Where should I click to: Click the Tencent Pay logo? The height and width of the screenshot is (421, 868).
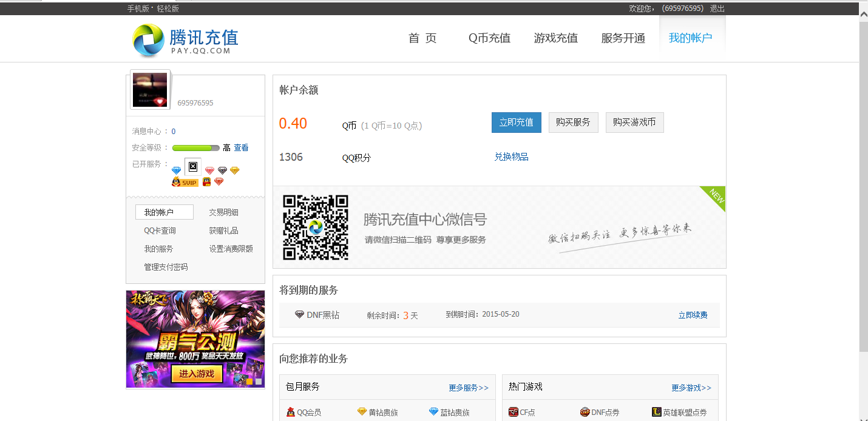(185, 39)
